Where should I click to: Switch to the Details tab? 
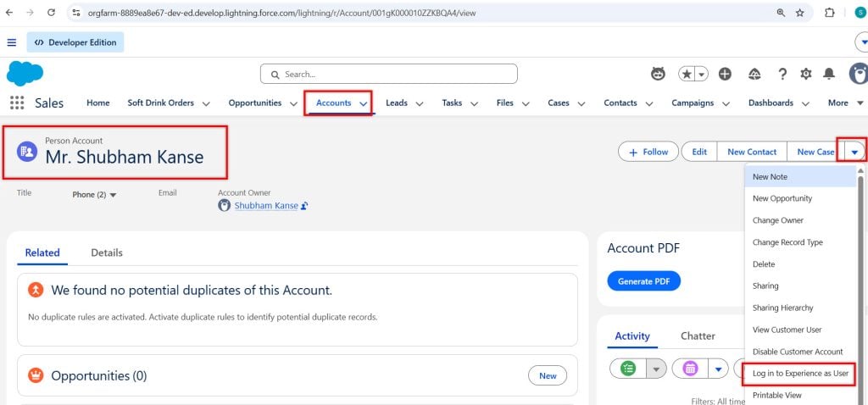pos(107,252)
